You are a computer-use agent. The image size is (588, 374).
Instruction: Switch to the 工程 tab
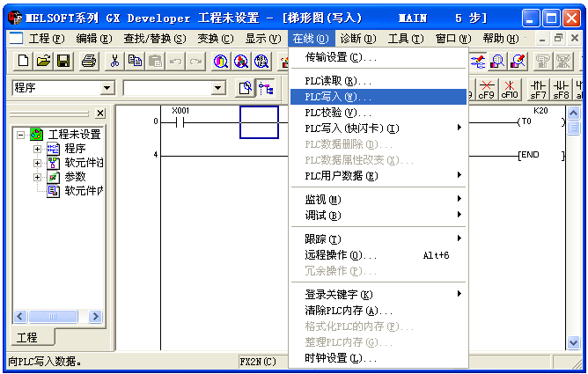click(x=27, y=337)
